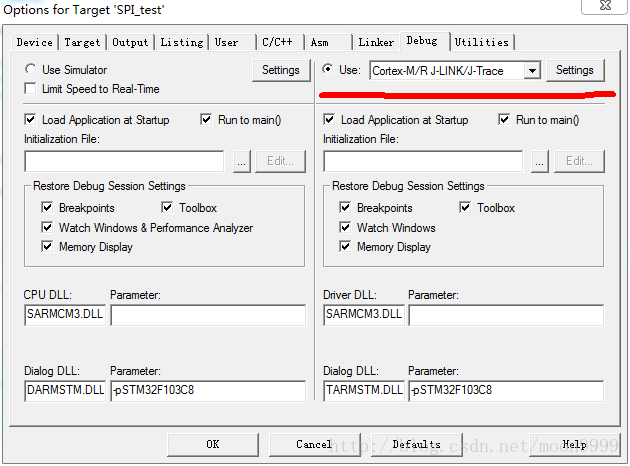Viewport: 630px width, 466px height.
Task: Uncheck Watch Windows & Performance Analyzer
Action: [48, 228]
